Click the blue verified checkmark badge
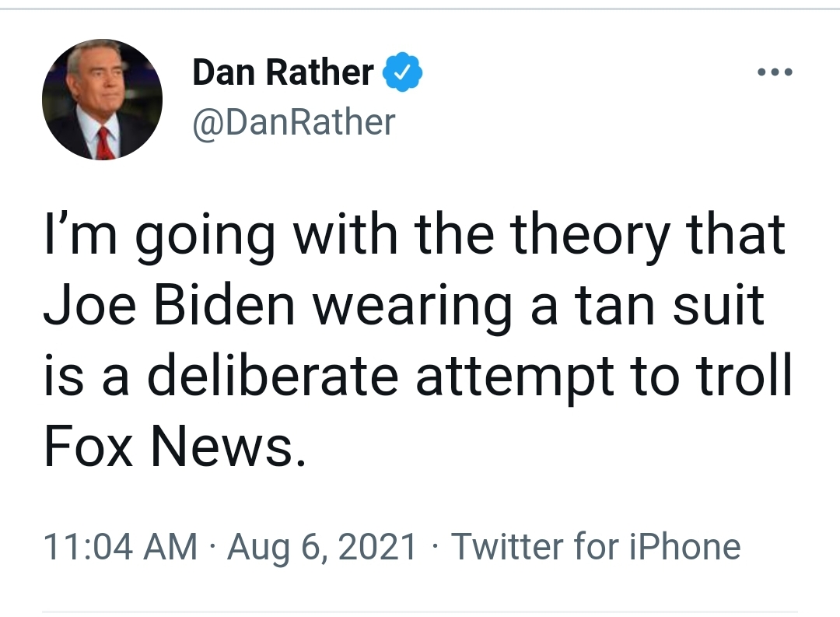 (x=402, y=72)
